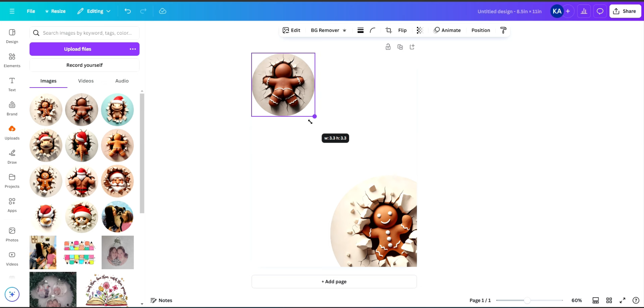Adjust the zoom slider handle

[527, 300]
